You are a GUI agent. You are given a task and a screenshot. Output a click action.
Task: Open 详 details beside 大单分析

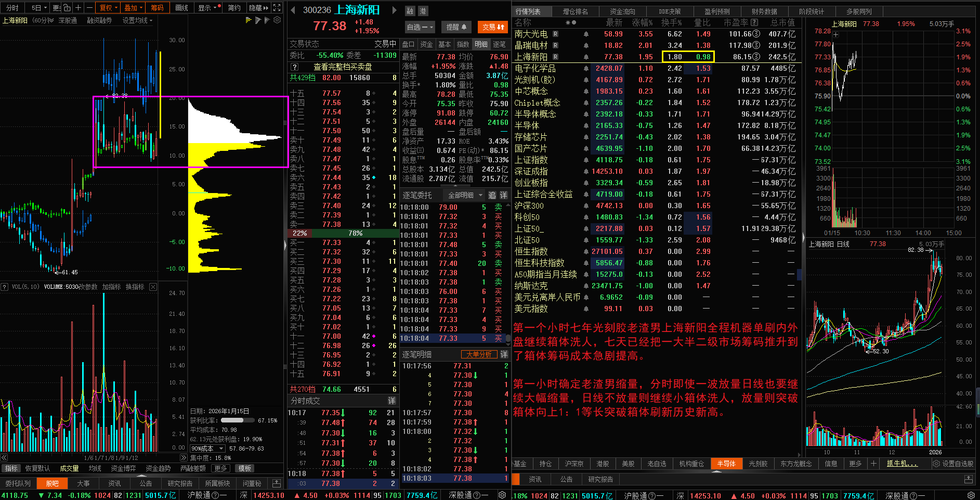pos(504,354)
